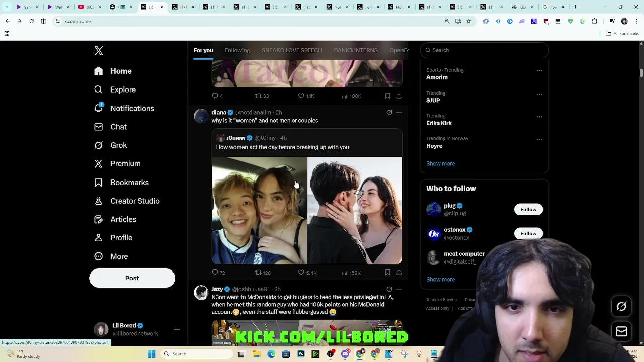644x362 pixels.
Task: Open Chat from the sidebar
Action: pyautogui.click(x=110, y=127)
